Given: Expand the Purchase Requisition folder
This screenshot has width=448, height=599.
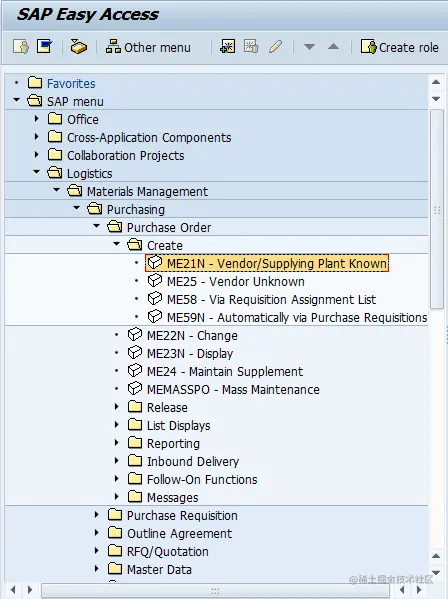Looking at the screenshot, I should click(97, 515).
